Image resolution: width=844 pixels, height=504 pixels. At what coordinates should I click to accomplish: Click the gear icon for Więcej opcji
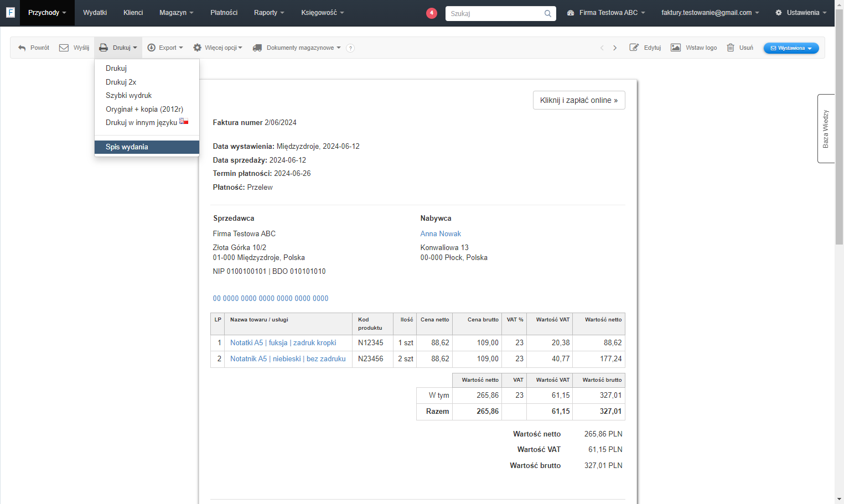pos(197,48)
